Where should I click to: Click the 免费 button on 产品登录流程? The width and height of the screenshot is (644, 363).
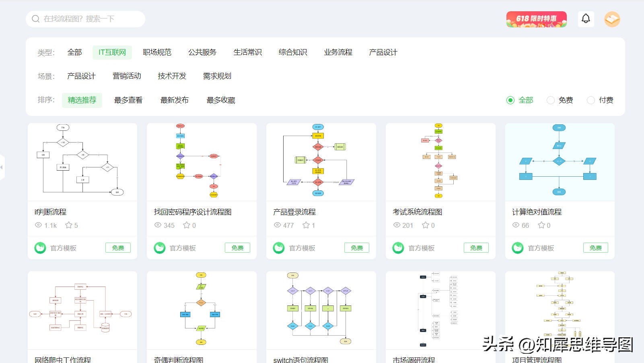pyautogui.click(x=357, y=248)
